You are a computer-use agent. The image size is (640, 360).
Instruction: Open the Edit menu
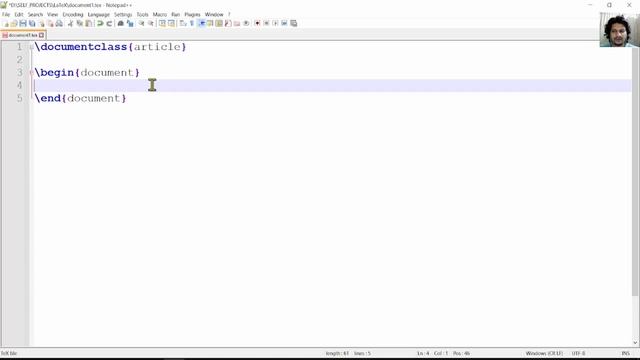[x=19, y=14]
